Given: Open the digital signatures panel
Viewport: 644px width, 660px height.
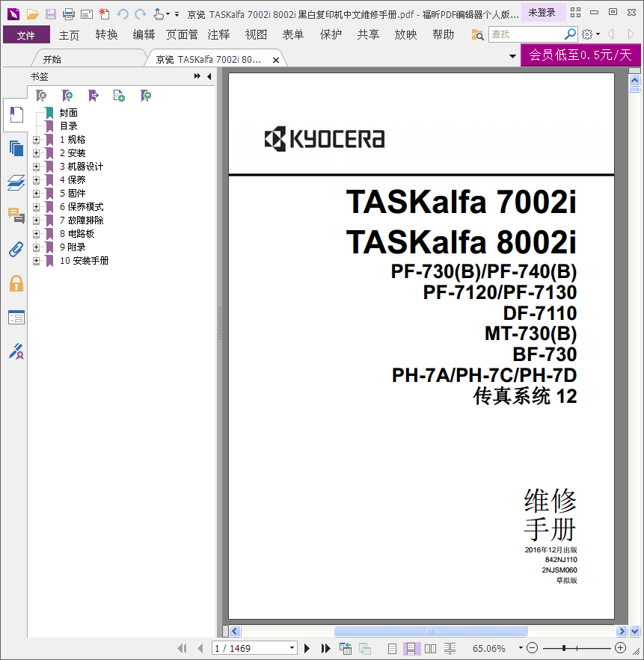Looking at the screenshot, I should (16, 351).
